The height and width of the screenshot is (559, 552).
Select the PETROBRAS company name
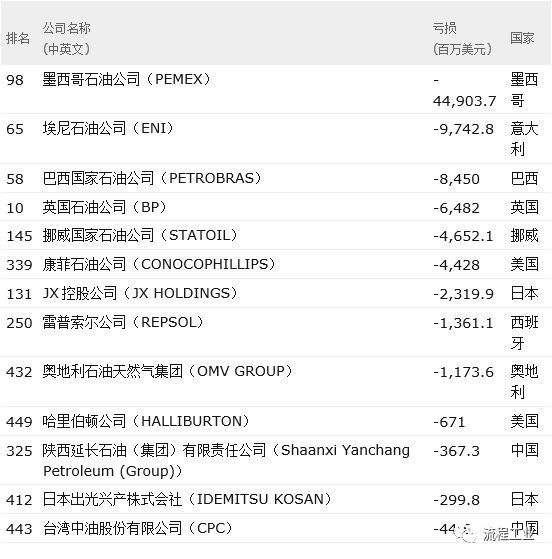pyautogui.click(x=152, y=178)
